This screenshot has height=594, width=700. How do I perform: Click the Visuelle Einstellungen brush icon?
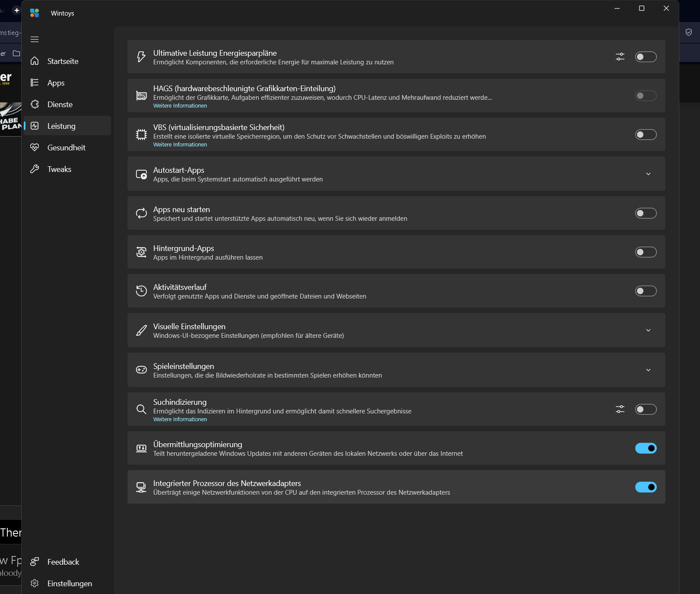point(141,330)
